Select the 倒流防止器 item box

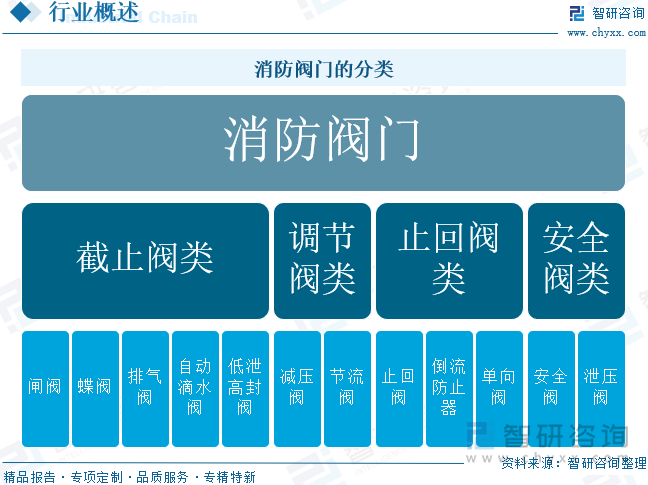[449, 389]
